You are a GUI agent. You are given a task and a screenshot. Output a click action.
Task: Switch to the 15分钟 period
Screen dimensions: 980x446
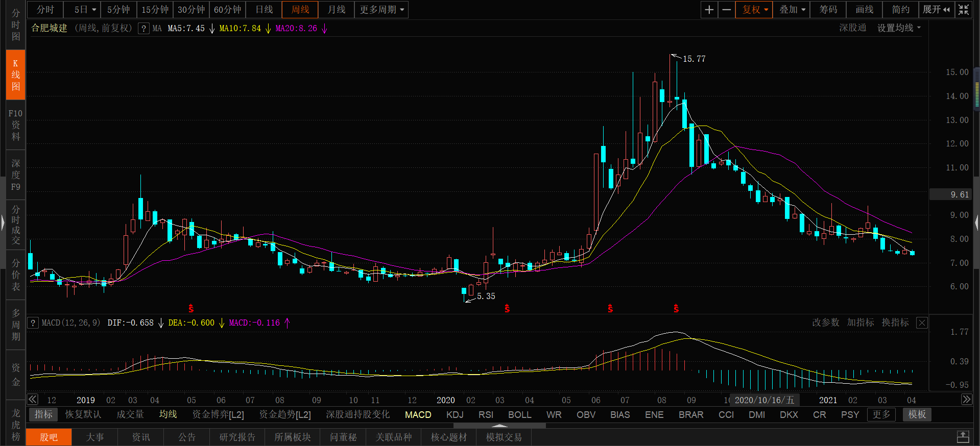pyautogui.click(x=155, y=10)
